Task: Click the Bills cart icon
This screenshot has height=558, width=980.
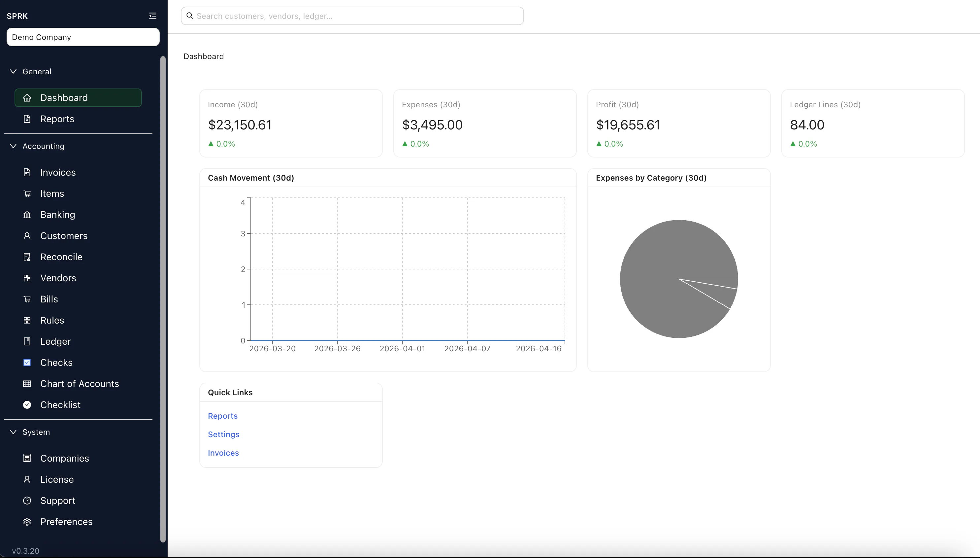Action: [27, 299]
